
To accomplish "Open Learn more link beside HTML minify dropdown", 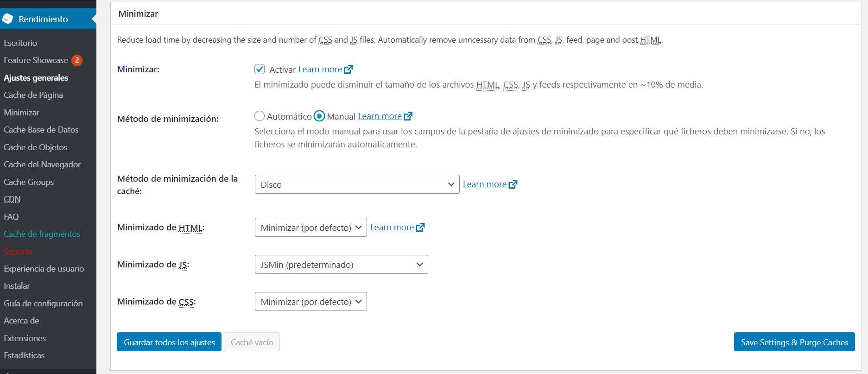I will pos(392,227).
